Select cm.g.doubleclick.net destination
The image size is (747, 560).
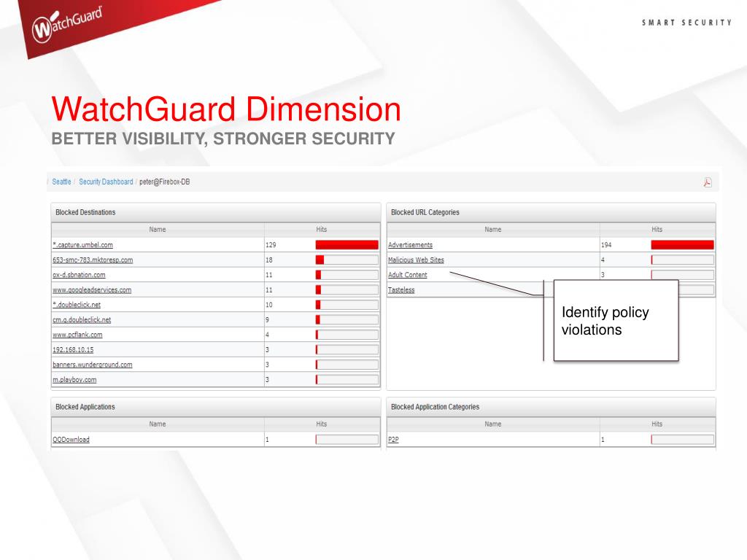point(82,320)
